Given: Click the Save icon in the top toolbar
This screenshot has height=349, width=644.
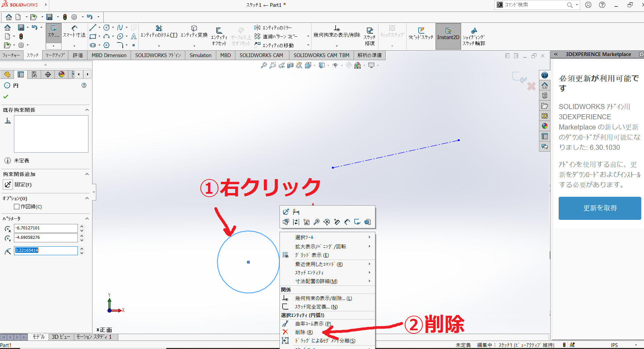Looking at the screenshot, I should (x=49, y=17).
